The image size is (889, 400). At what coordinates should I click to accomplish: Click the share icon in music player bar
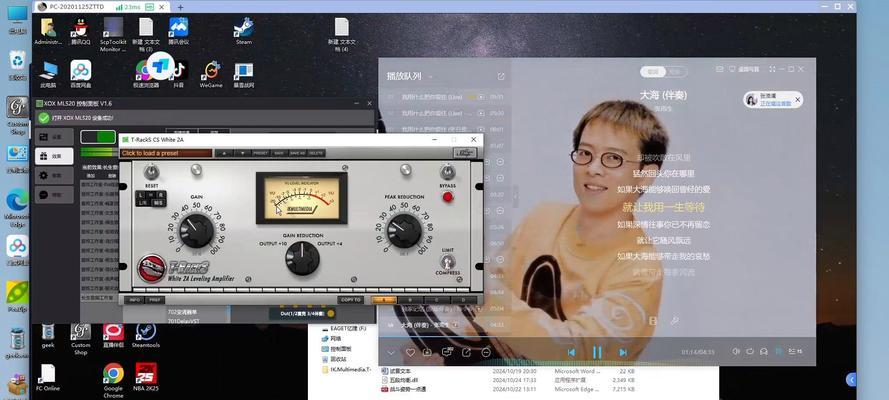coord(466,352)
